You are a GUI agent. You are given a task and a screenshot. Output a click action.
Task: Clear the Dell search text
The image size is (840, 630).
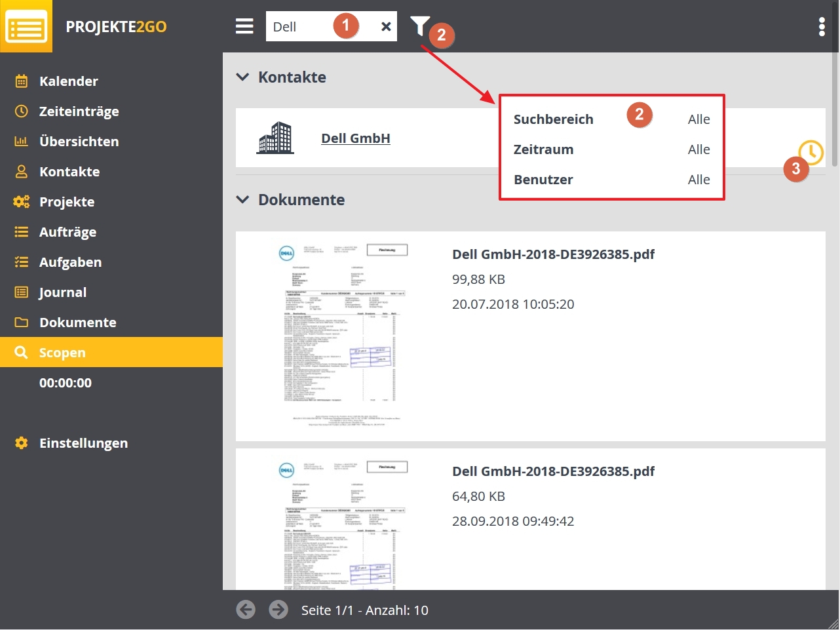click(x=386, y=26)
